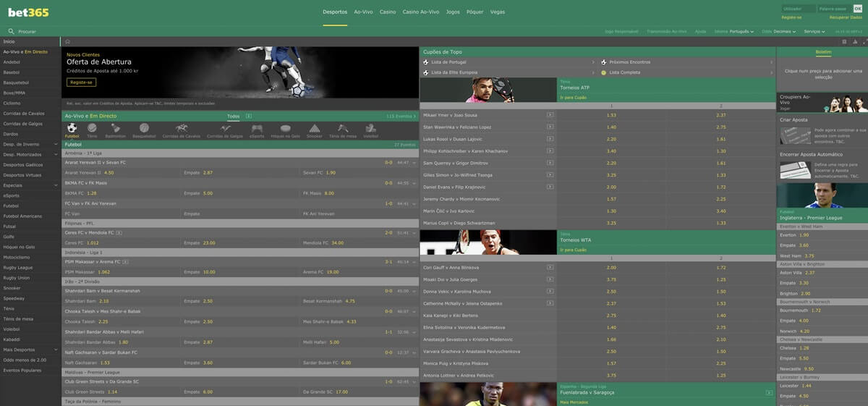Click the search magnifier icon beside Procurar

11,32
